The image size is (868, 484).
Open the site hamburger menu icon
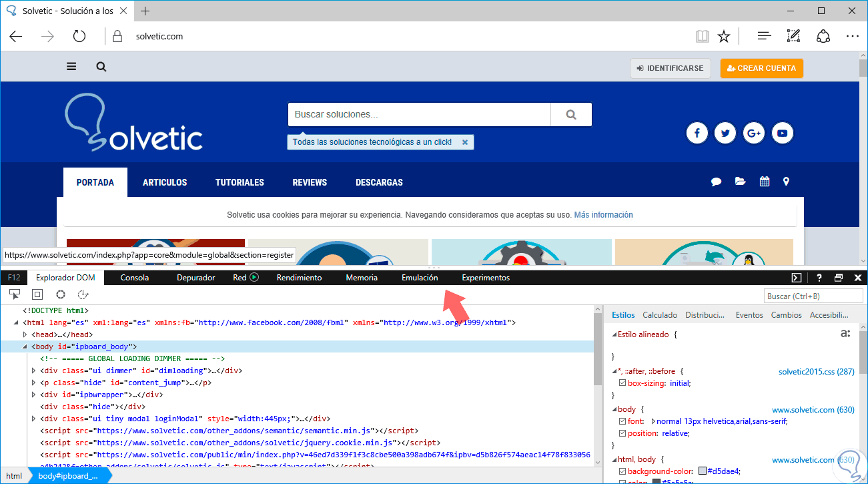(x=71, y=67)
